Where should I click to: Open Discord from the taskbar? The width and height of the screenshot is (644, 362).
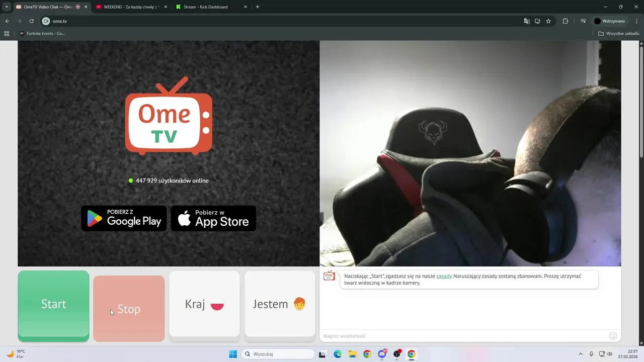point(382,354)
